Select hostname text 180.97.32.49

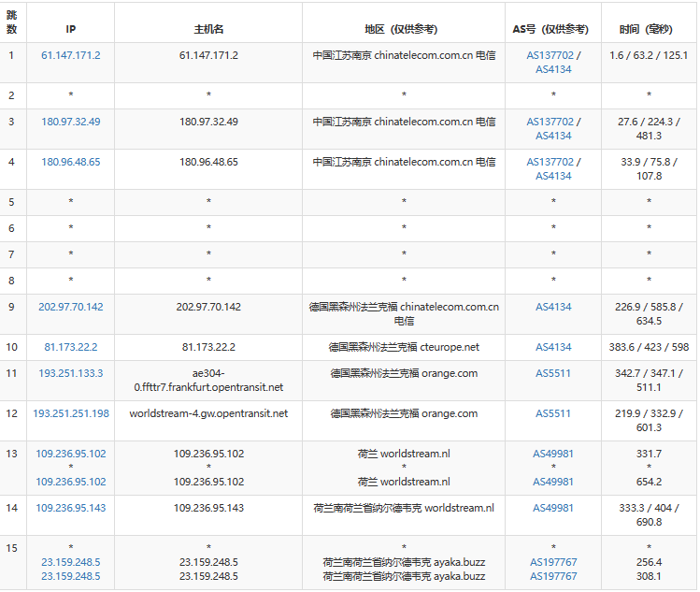[208, 122]
